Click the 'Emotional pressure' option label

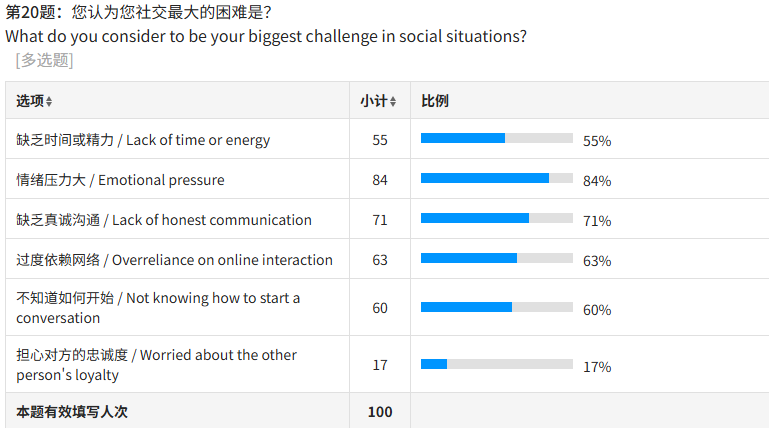coord(120,180)
